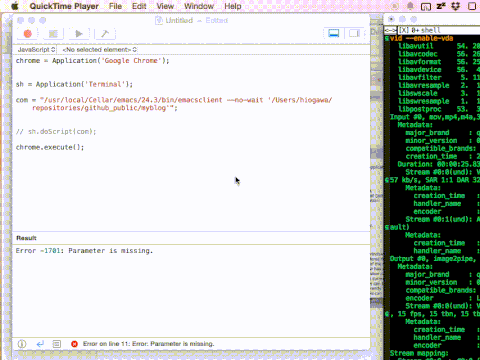Open the Edit menu

point(139,6)
